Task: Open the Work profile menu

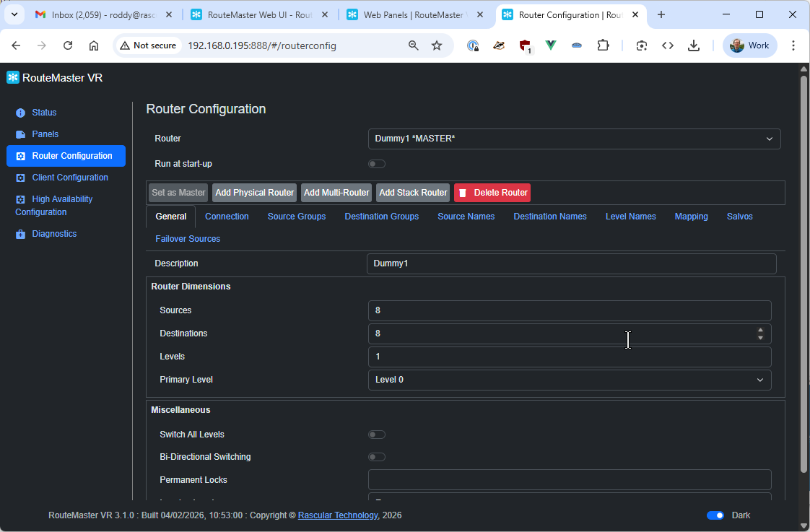Action: coord(750,45)
